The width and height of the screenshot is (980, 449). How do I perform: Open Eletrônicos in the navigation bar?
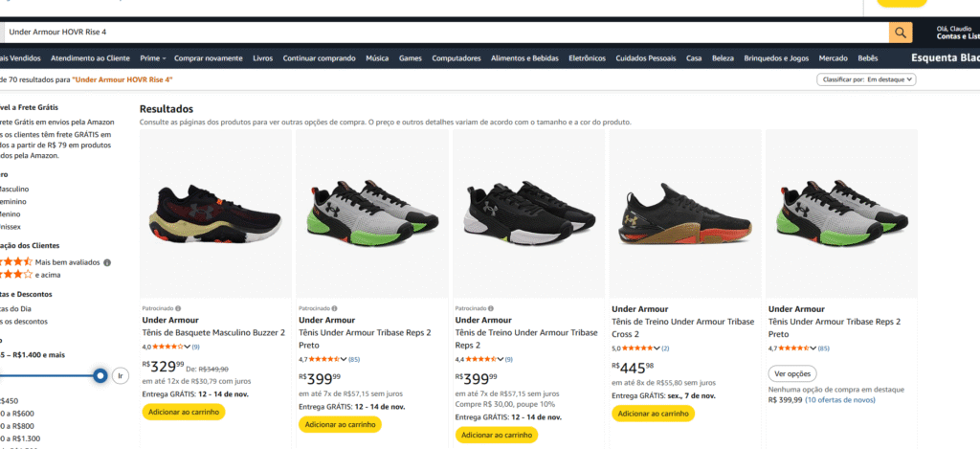click(x=587, y=58)
